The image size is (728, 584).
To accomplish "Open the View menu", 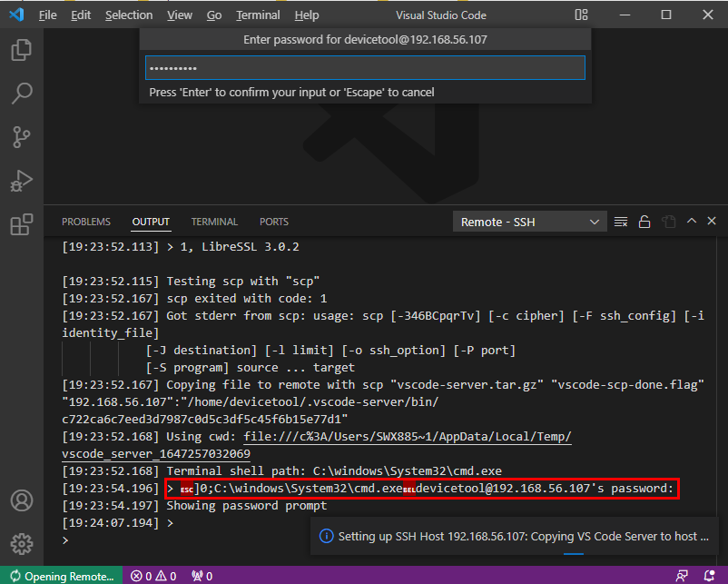I will (180, 15).
